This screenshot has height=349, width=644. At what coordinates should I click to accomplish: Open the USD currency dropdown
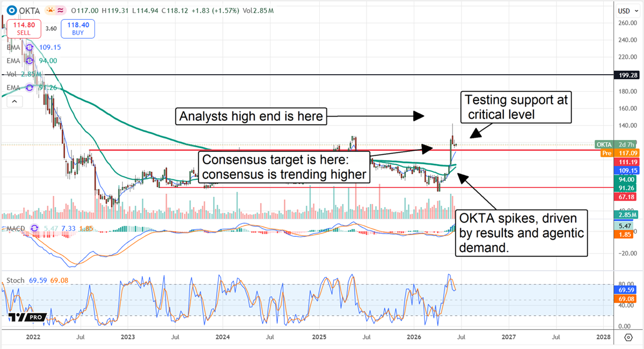click(x=628, y=11)
